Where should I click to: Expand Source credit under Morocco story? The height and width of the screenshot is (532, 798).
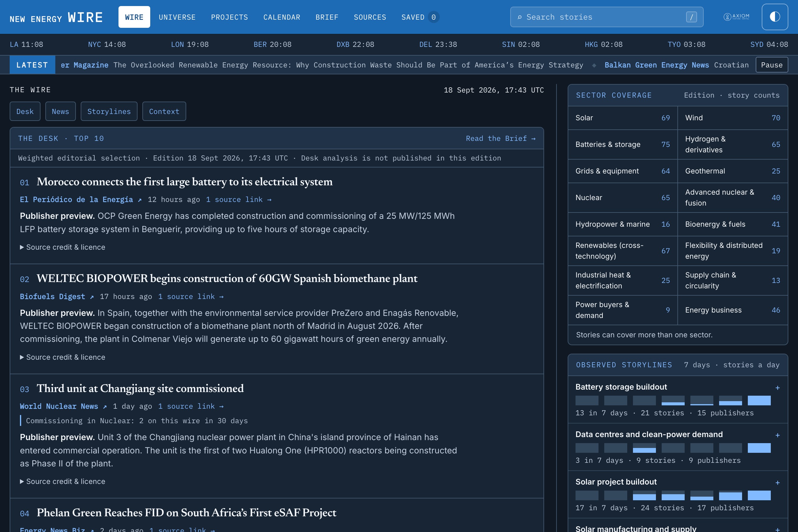(x=63, y=247)
